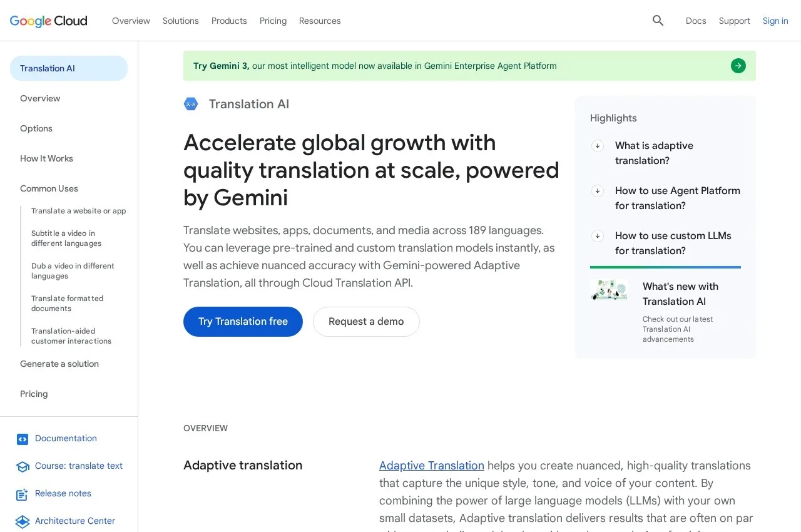The image size is (801, 532).
Task: Open What is adaptive translation highlight
Action: point(654,153)
